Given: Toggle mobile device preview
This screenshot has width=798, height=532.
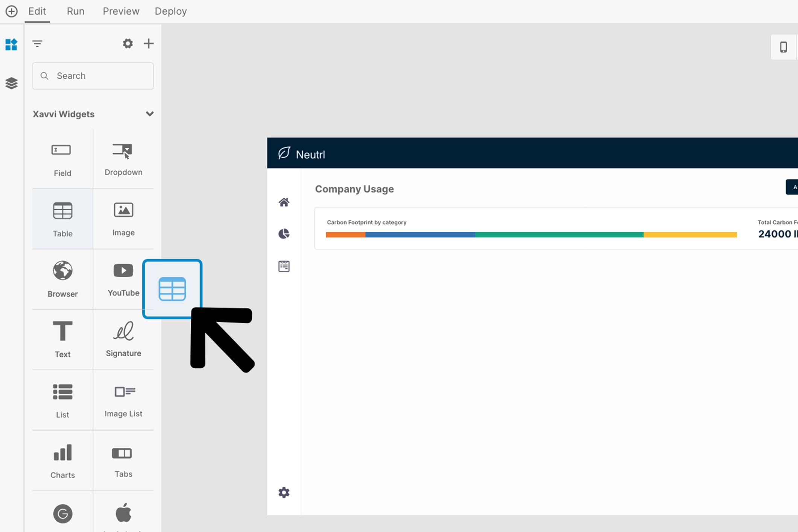Looking at the screenshot, I should click(x=783, y=47).
